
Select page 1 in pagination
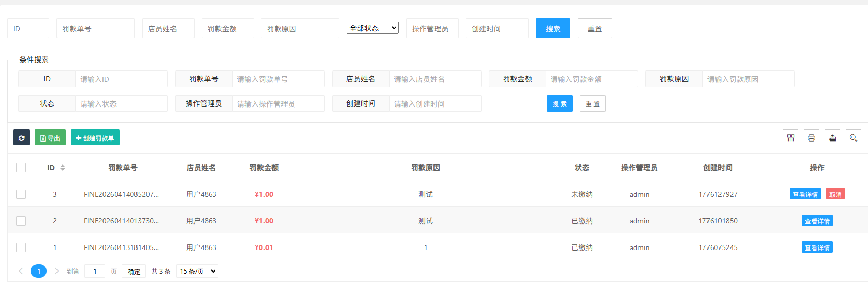coord(39,271)
